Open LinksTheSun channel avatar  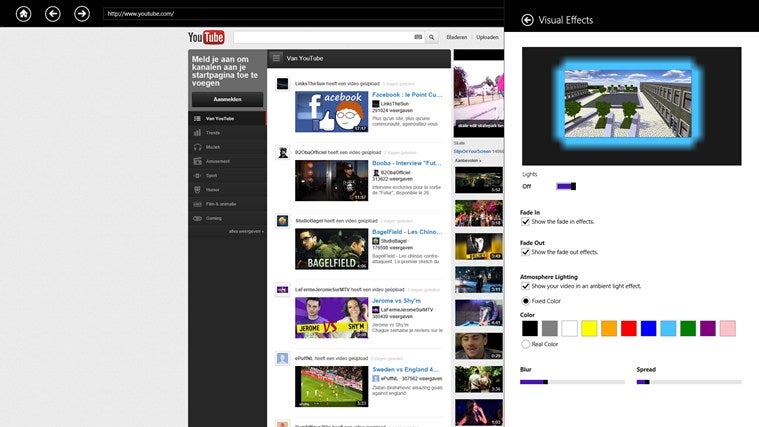(282, 84)
